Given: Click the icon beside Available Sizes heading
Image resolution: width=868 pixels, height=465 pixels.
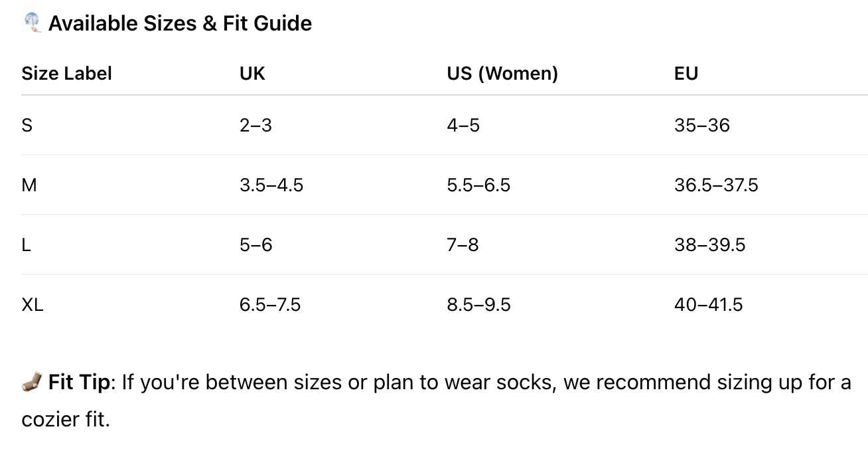Looking at the screenshot, I should click(x=32, y=23).
